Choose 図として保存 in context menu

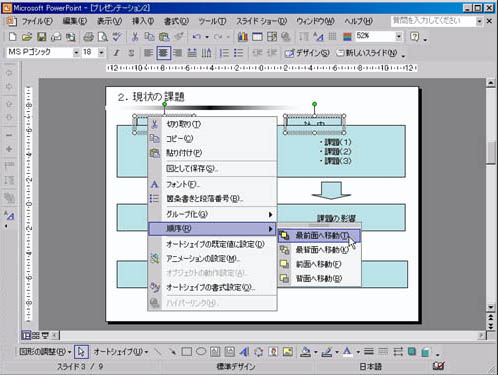click(212, 169)
